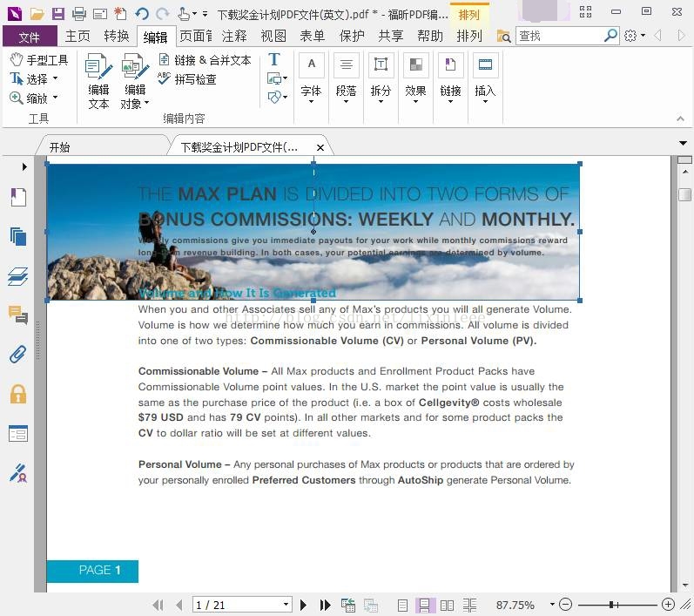Open a file with the folder icon
694x616 pixels.
37,14
